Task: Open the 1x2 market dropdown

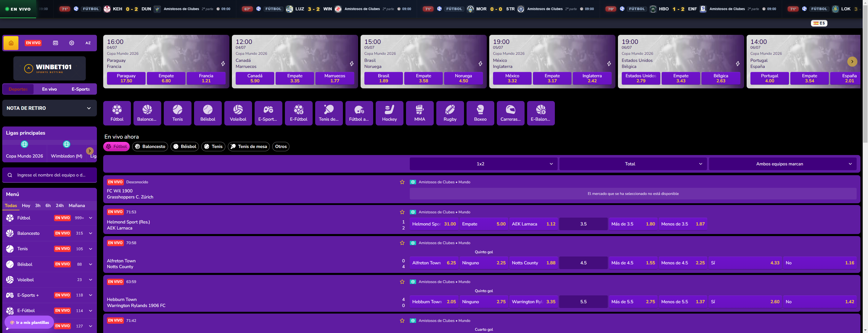Action: 483,164
